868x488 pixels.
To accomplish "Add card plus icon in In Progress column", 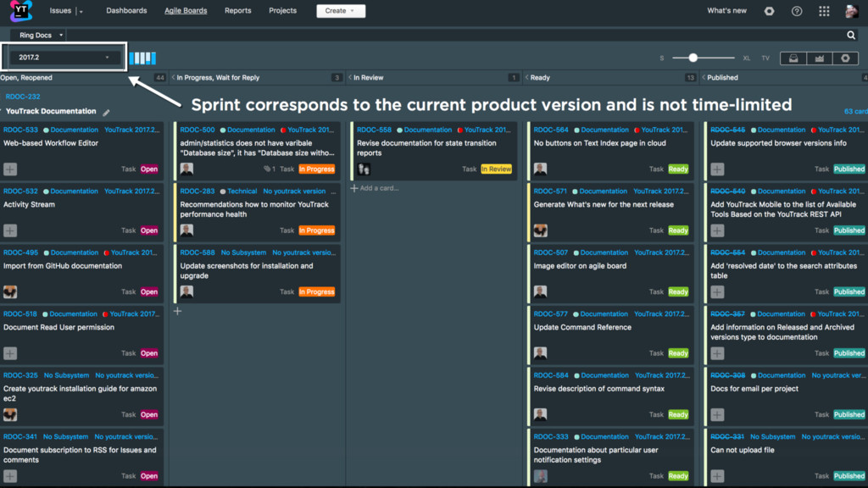I will pyautogui.click(x=177, y=311).
